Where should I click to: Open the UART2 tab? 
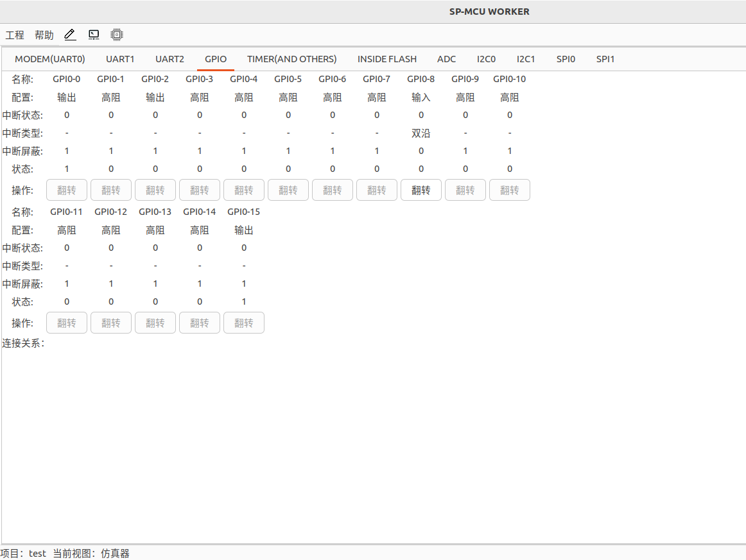coord(169,59)
